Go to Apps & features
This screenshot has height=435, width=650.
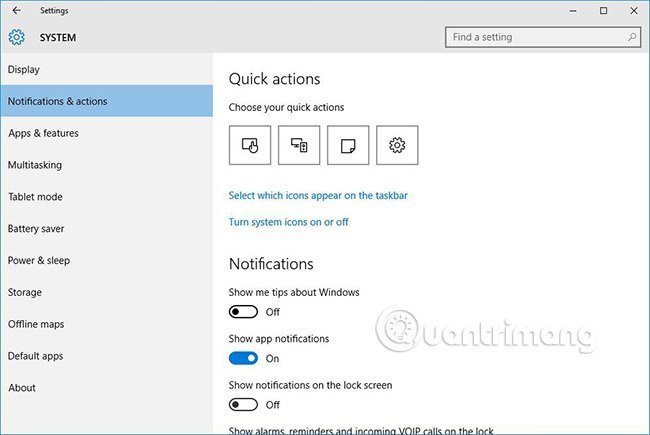[x=107, y=133]
